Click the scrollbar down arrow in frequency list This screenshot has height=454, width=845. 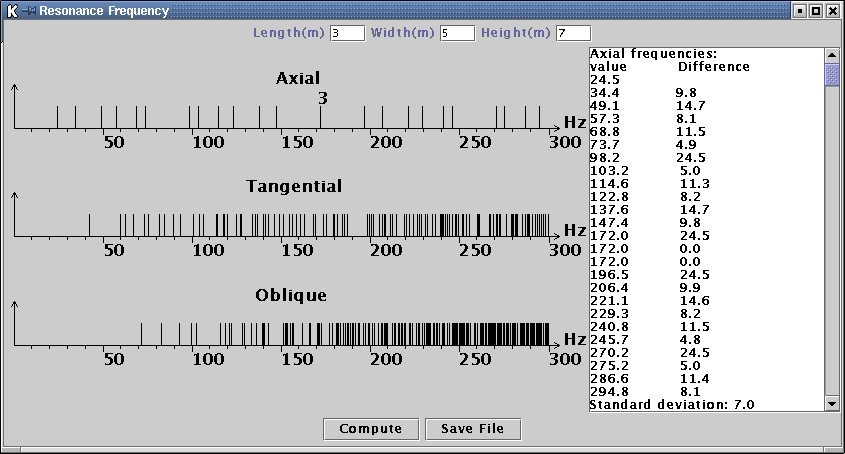[831, 403]
